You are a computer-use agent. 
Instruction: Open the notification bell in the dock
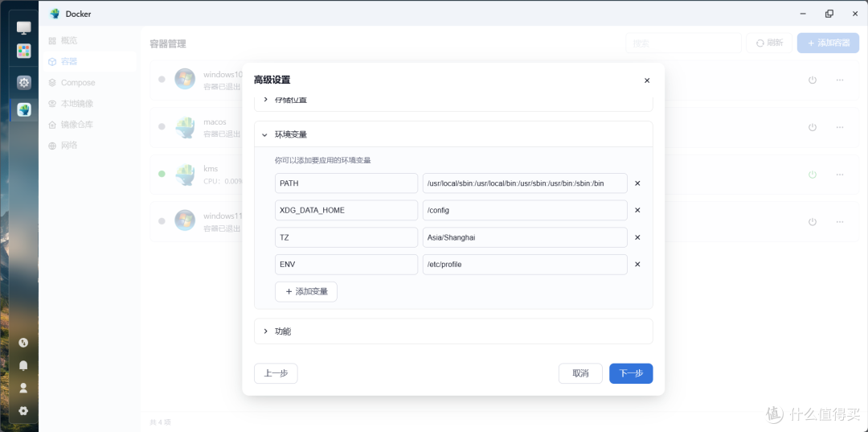point(23,365)
